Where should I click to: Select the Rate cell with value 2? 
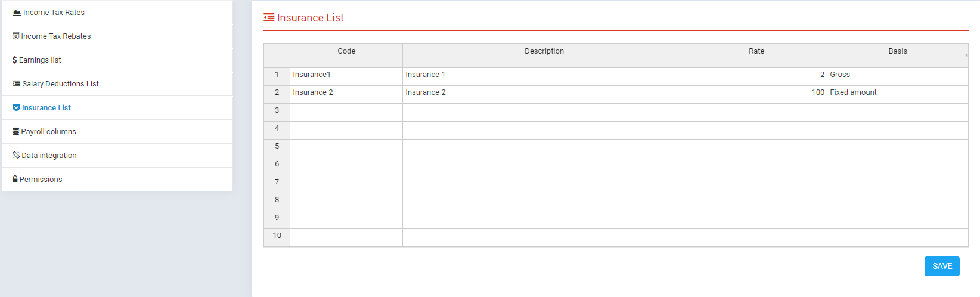756,75
